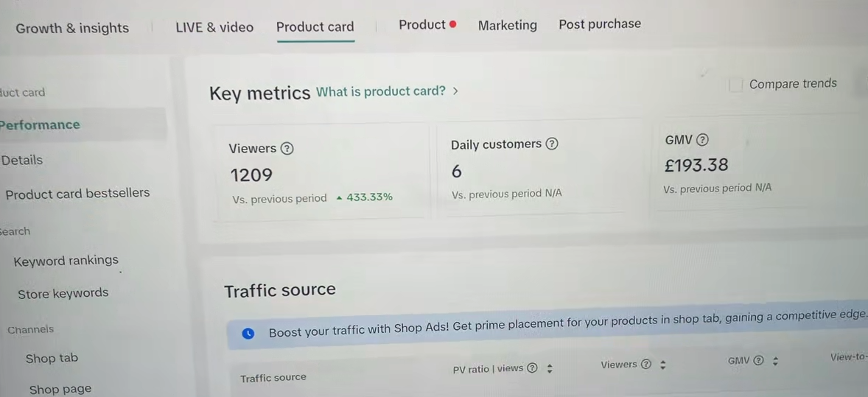This screenshot has height=397, width=868.
Task: Select Product card bestsellers in sidebar
Action: (x=77, y=194)
